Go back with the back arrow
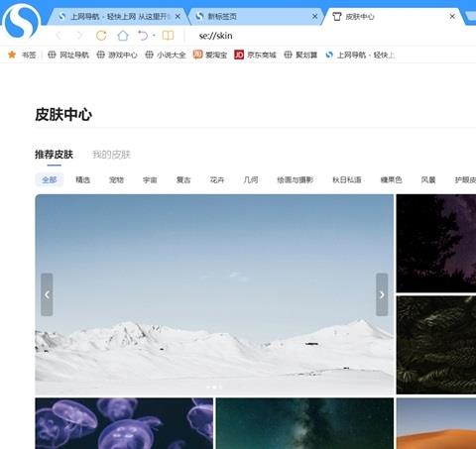The width and height of the screenshot is (476, 449). pos(59,36)
